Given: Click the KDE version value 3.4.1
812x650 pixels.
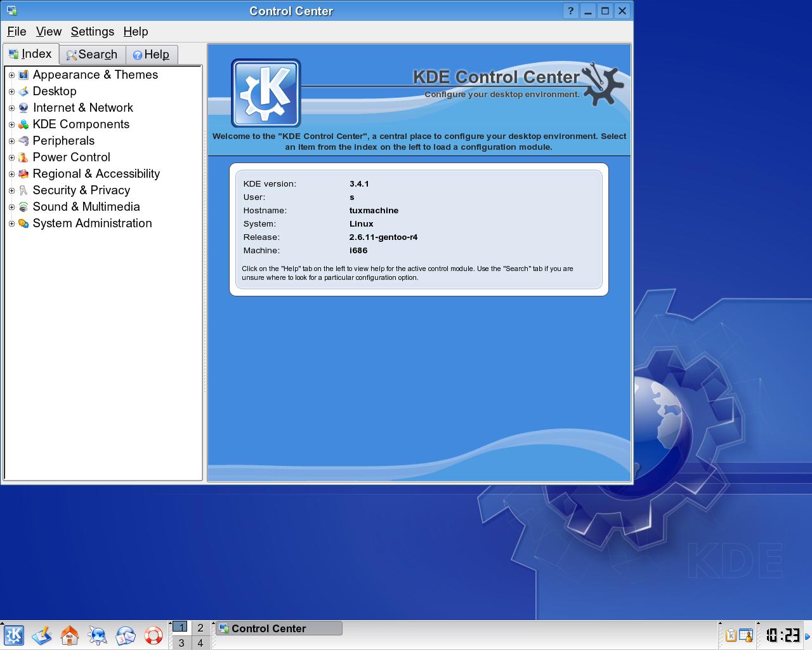Looking at the screenshot, I should point(359,183).
